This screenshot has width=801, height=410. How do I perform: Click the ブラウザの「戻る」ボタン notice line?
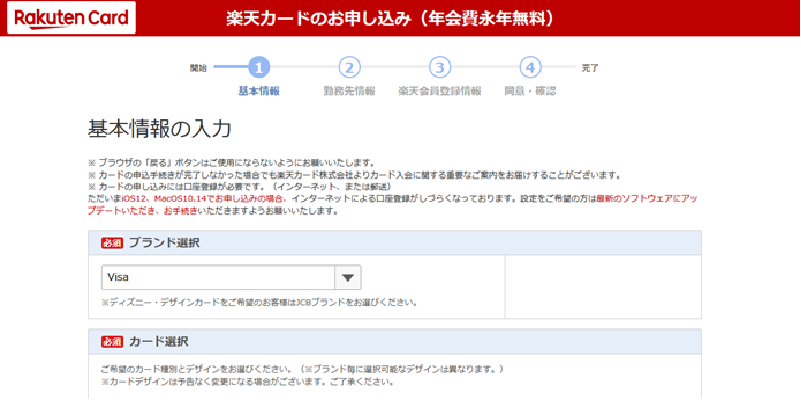[232, 163]
